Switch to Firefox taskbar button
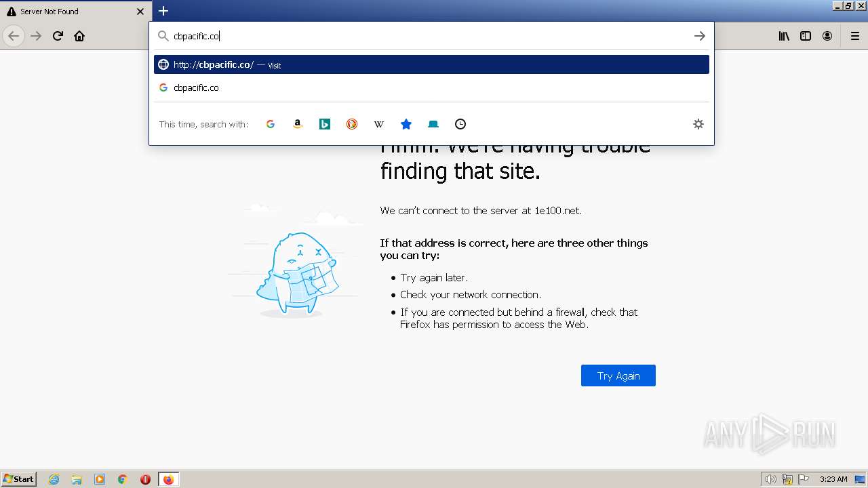Screen dimensions: 868x488 click(x=168, y=479)
